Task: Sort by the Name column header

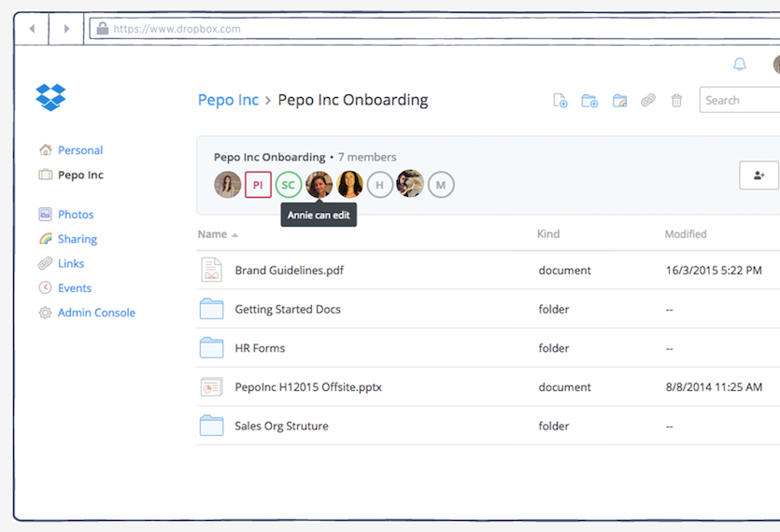Action: [x=218, y=234]
